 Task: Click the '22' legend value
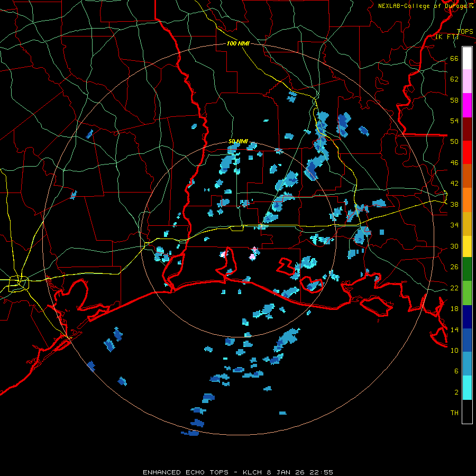tap(454, 288)
